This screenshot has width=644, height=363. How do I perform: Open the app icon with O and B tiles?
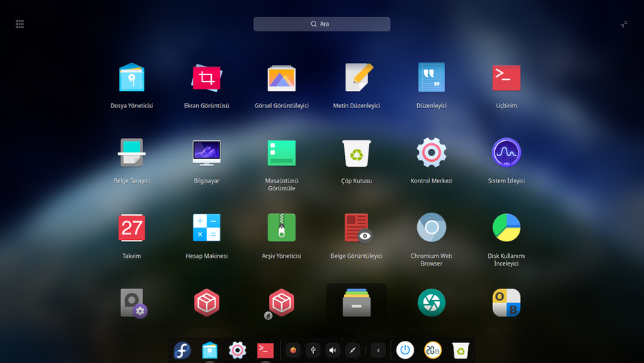[x=507, y=303]
